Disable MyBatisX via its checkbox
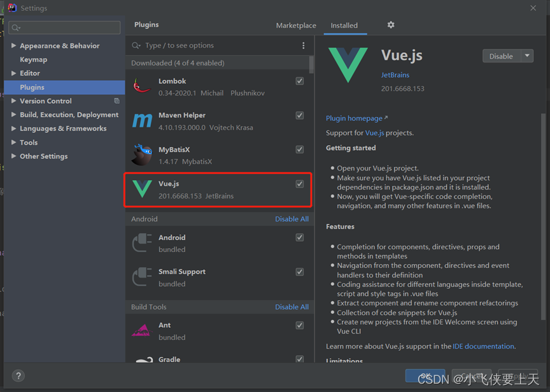The image size is (550, 392). (300, 150)
